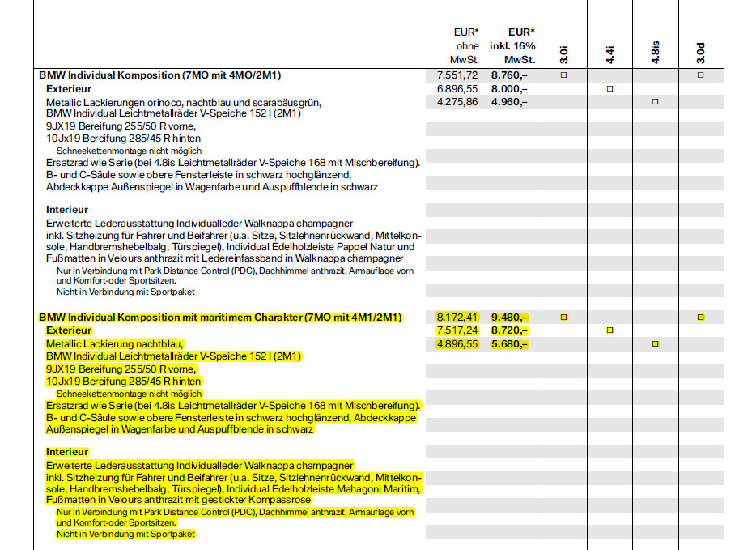This screenshot has height=550, width=756.
Task: Click the highlighted 'Metallic Lackierung nachtblau,' line
Action: pyautogui.click(x=115, y=344)
